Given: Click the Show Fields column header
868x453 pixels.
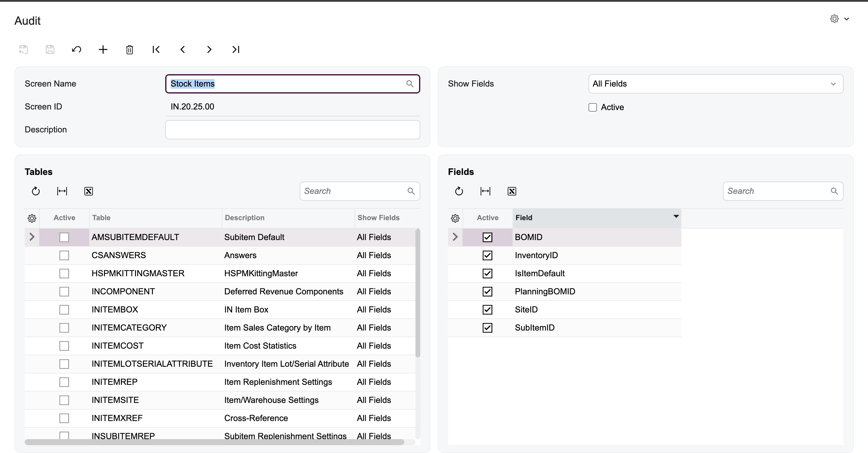Looking at the screenshot, I should 378,218.
